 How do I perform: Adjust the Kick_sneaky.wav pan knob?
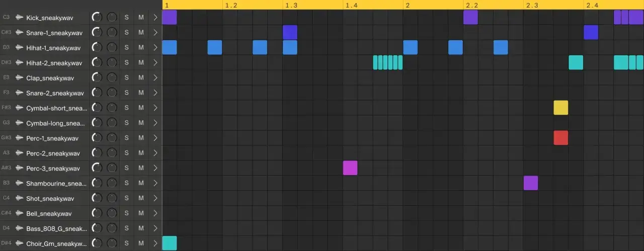pos(112,18)
